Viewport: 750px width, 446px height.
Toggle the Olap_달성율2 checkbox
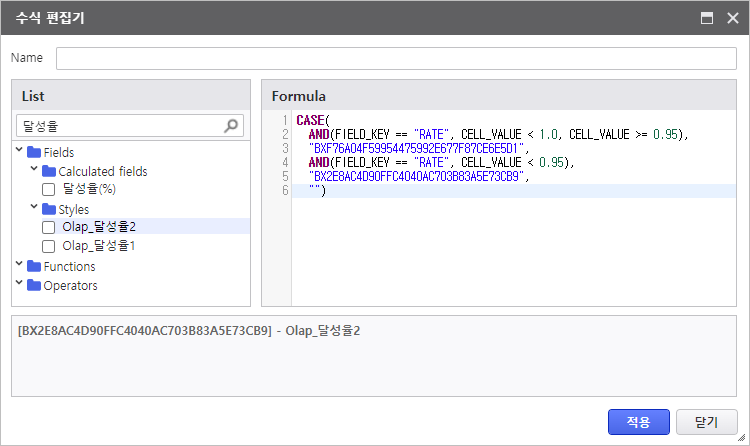click(x=49, y=227)
